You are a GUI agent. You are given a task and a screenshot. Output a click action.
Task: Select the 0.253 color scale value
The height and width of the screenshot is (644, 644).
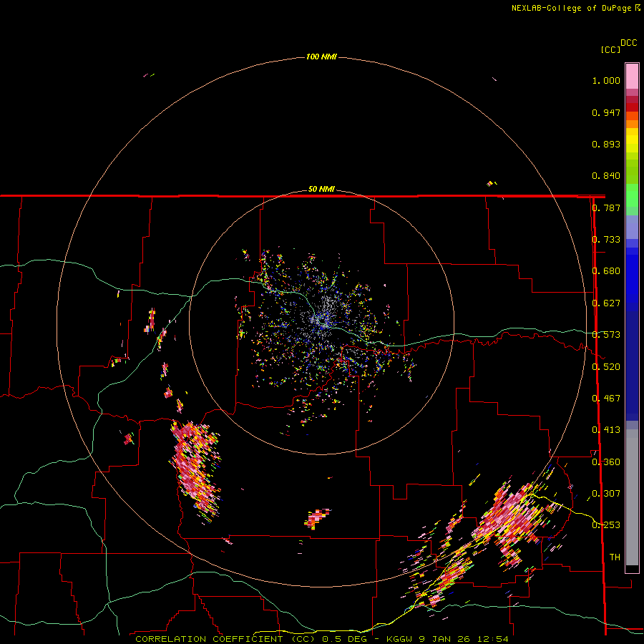pyautogui.click(x=606, y=525)
